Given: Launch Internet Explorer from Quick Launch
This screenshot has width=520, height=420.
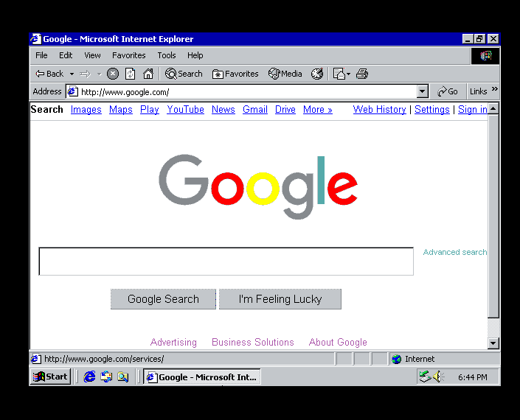Looking at the screenshot, I should 89,377.
